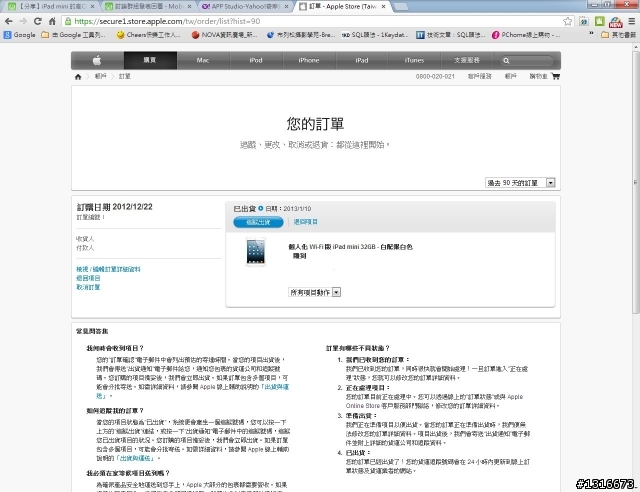This screenshot has height=492, width=640.
Task: Reload the page with the refresh icon
Action: tap(38, 21)
